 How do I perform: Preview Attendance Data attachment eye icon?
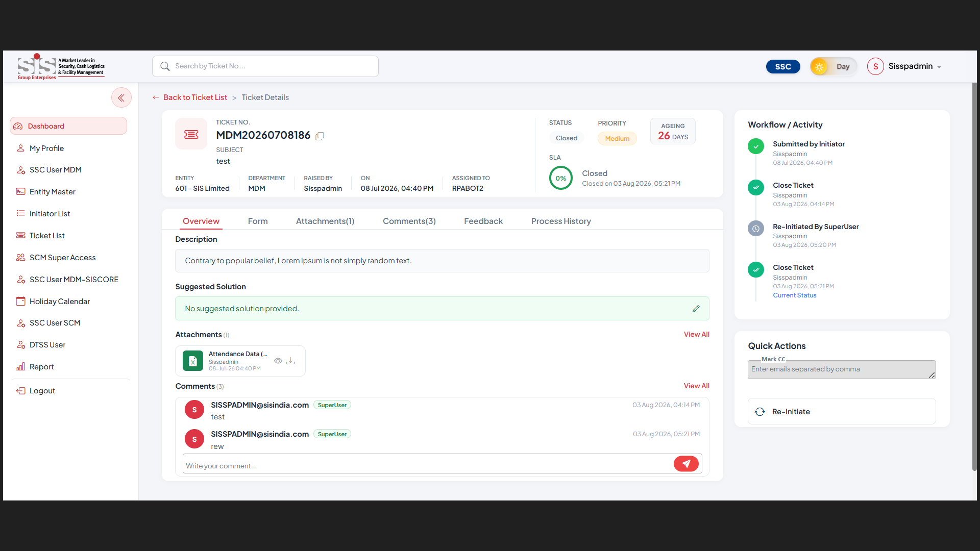click(278, 361)
